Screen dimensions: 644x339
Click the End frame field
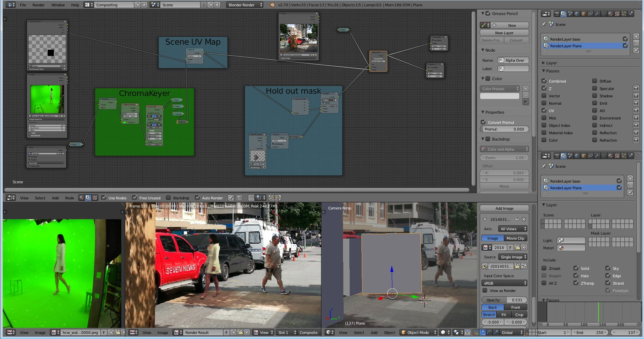point(590,332)
